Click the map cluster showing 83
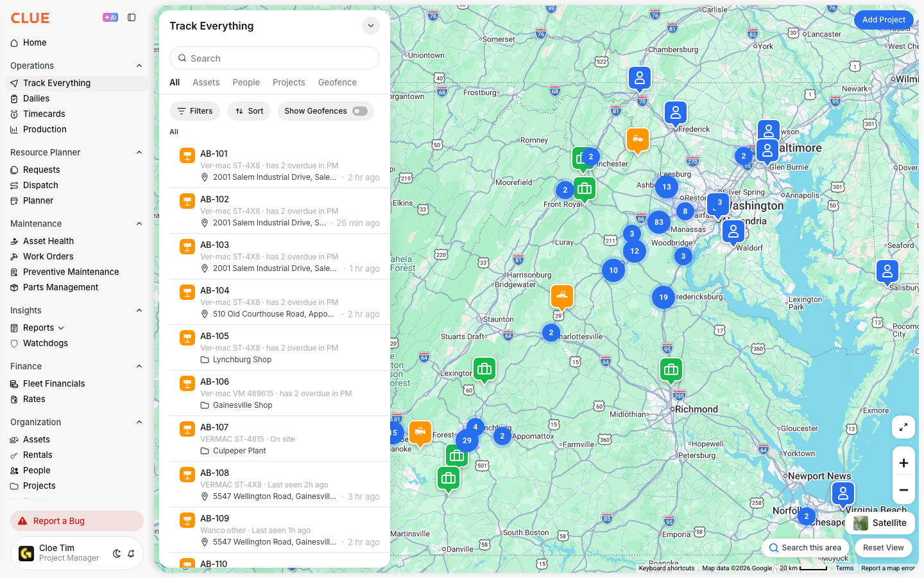 659,222
